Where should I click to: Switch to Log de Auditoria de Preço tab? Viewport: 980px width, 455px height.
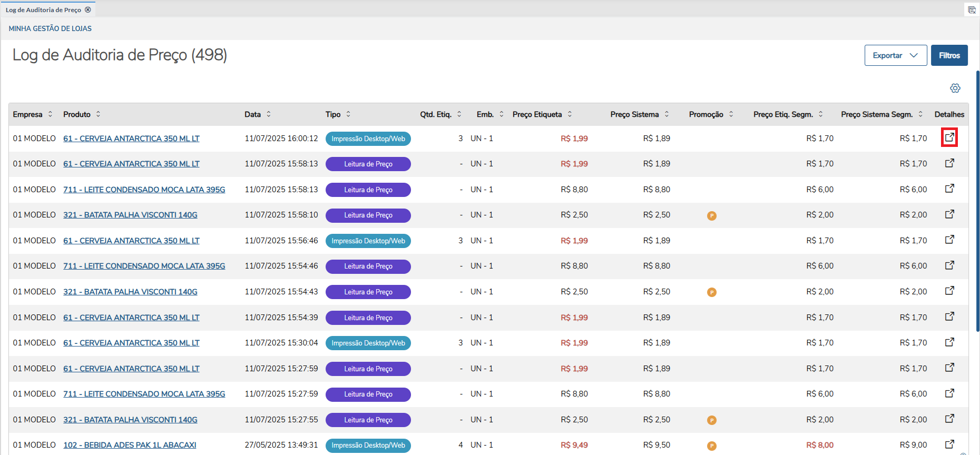[x=43, y=9]
